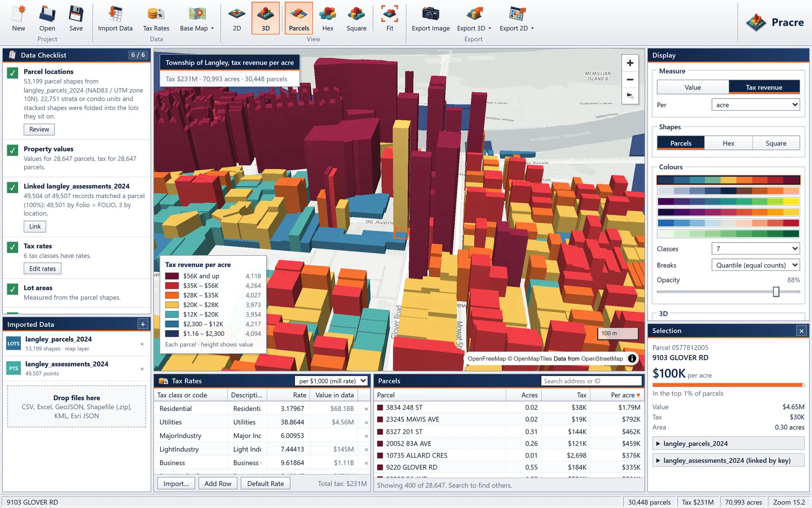
Task: Pick the green colour ramp swatch
Action: tap(728, 234)
